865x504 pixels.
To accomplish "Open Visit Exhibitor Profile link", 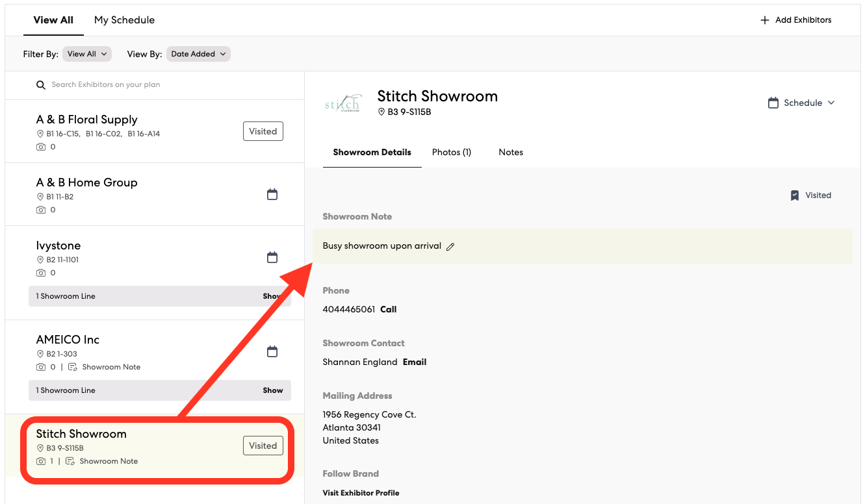I will point(361,493).
